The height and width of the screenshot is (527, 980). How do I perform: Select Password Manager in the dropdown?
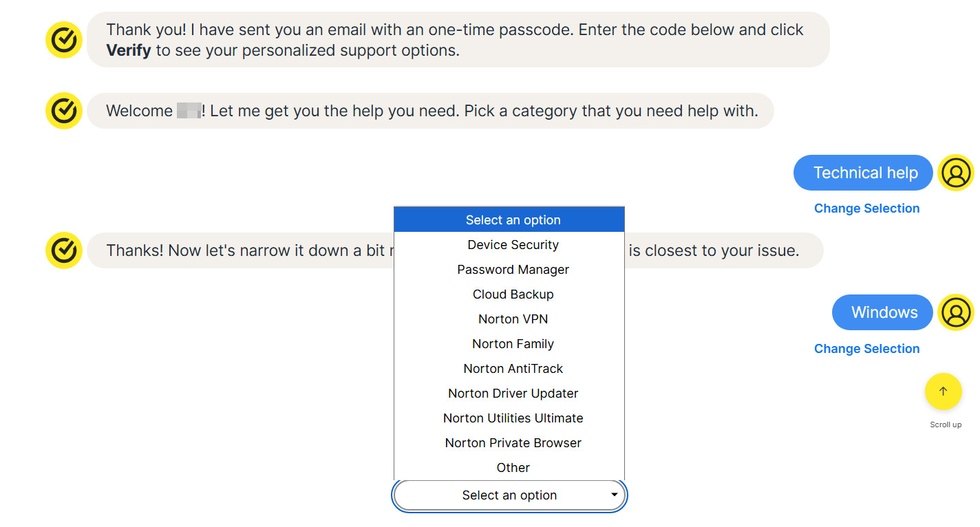(513, 270)
